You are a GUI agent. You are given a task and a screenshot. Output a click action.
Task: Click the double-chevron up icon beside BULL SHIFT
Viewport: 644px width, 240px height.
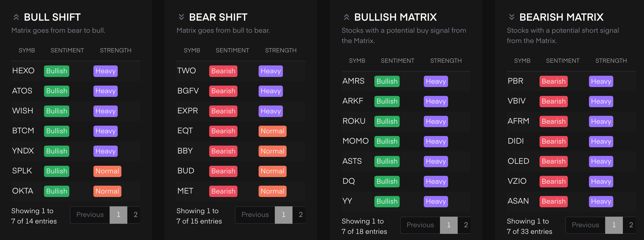16,17
